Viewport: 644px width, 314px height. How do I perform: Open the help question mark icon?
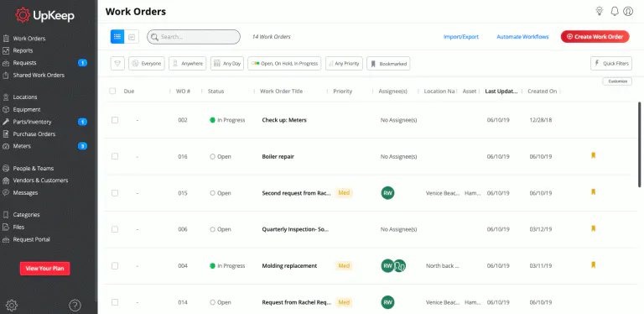point(75,306)
